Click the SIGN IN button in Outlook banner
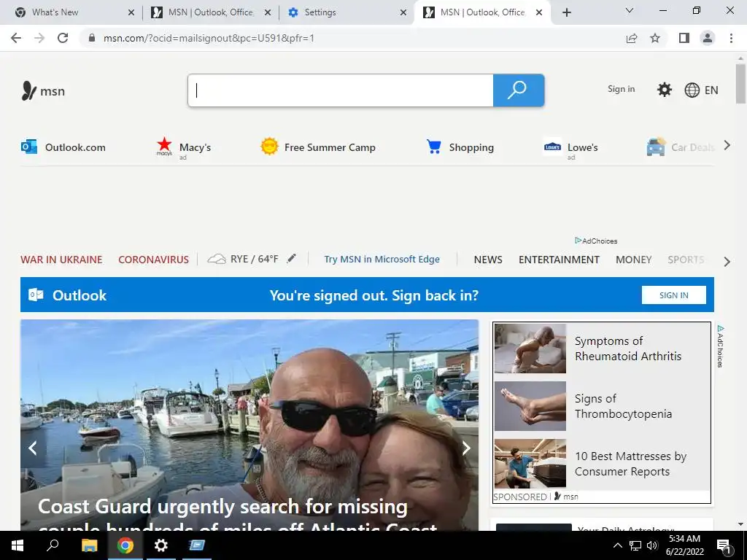This screenshot has height=560, width=747. coord(673,295)
